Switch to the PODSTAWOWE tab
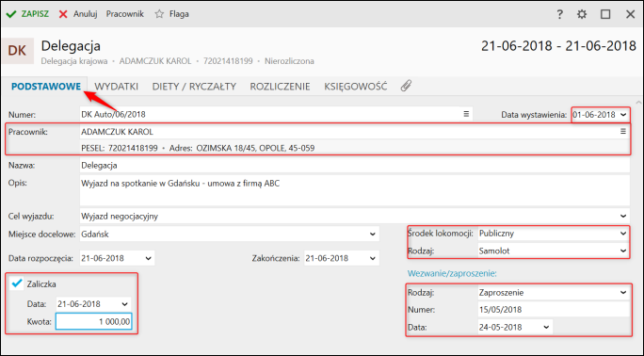The width and height of the screenshot is (644, 356). coord(46,87)
